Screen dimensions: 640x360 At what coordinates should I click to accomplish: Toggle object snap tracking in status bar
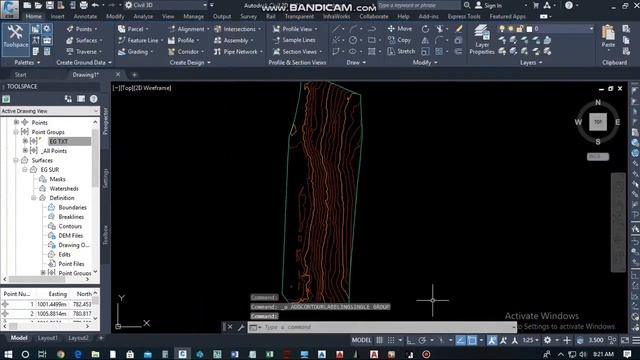460,340
